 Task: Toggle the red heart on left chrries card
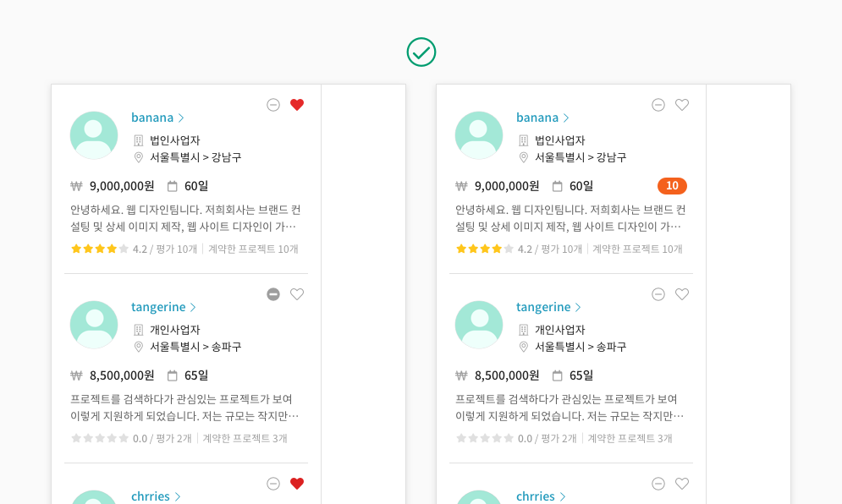(x=297, y=484)
